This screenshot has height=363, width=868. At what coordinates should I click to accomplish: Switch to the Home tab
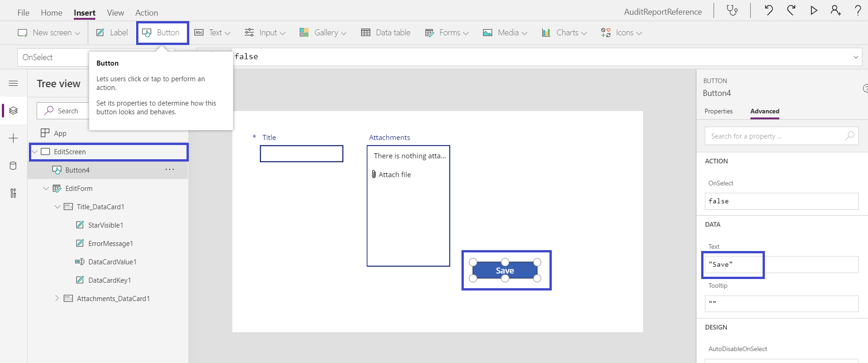(x=51, y=12)
